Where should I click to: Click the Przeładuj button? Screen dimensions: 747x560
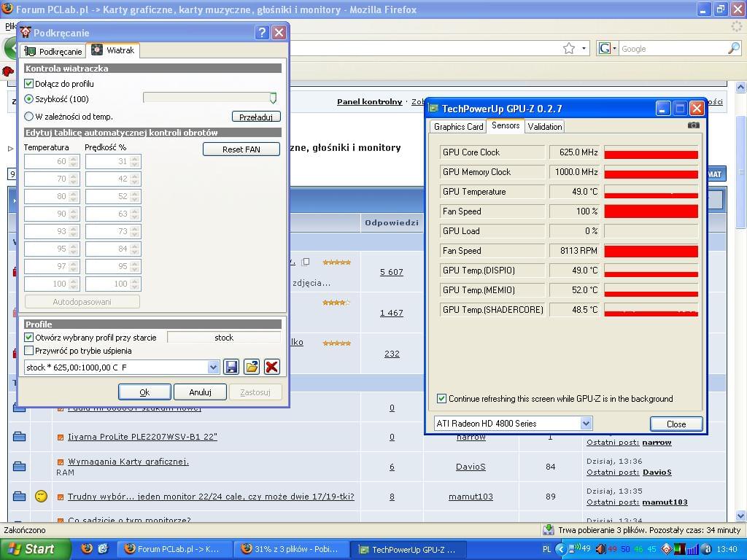tap(255, 117)
